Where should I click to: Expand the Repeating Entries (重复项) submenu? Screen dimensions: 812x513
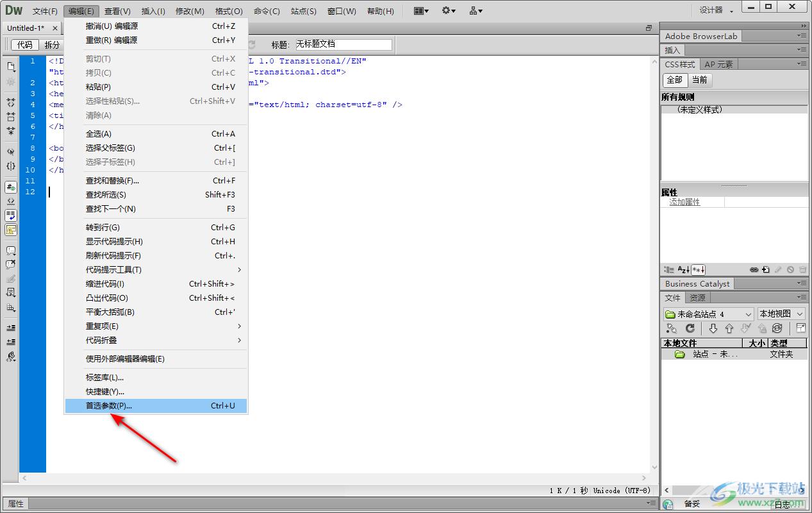(156, 326)
